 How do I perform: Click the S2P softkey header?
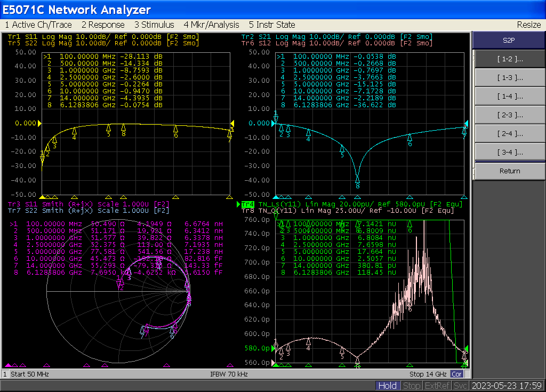(x=509, y=40)
